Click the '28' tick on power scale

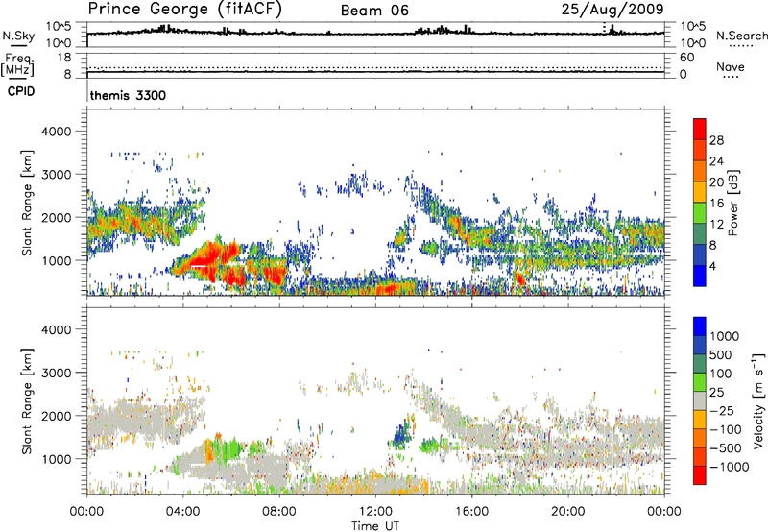pyautogui.click(x=716, y=140)
